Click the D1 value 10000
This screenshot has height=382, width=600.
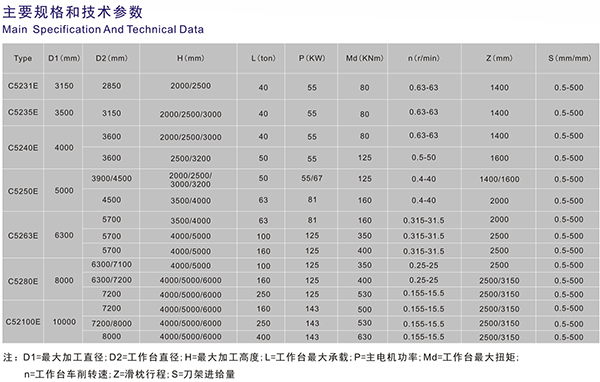click(x=64, y=322)
